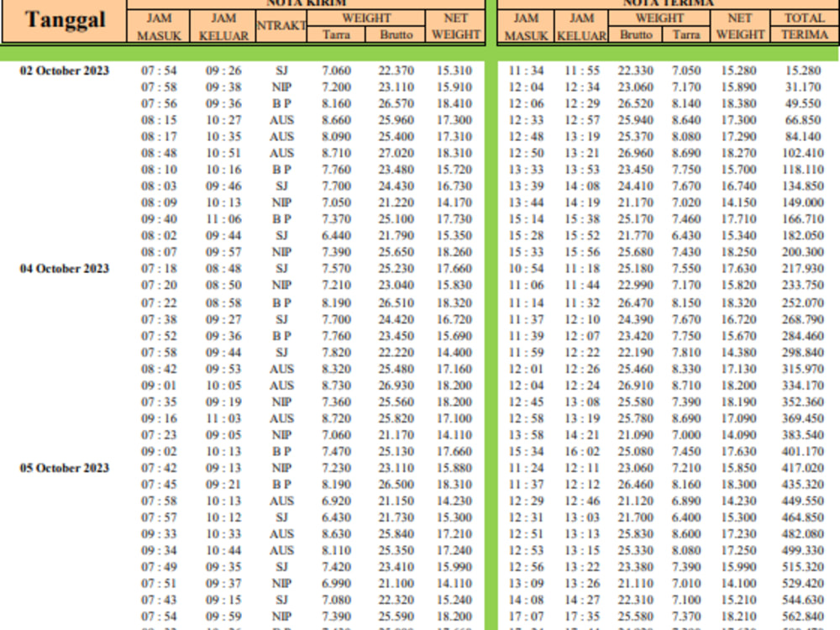Select total terima value 562.840
This screenshot has height=630, width=840.
click(x=803, y=617)
